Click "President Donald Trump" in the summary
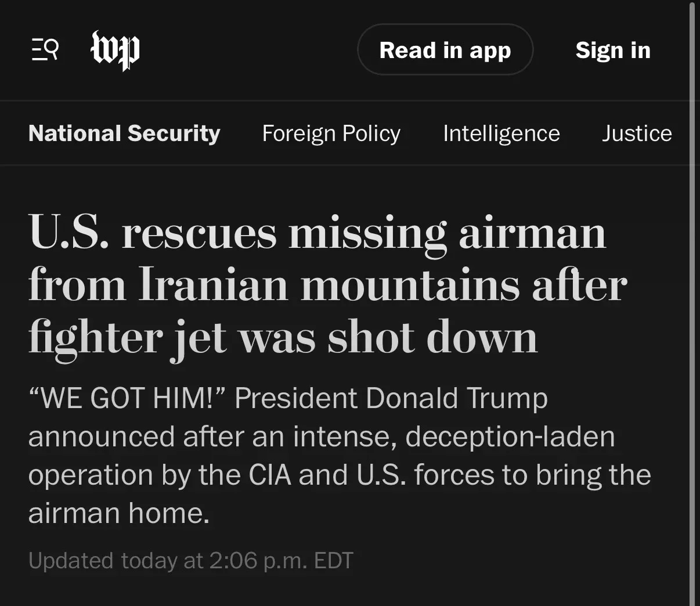Viewport: 700px width, 606px height. [x=391, y=399]
